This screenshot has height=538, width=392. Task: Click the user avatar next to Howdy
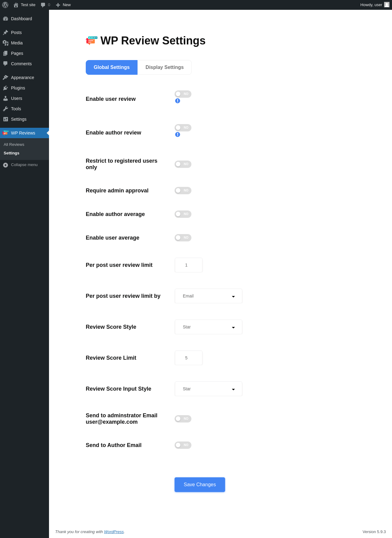click(387, 5)
